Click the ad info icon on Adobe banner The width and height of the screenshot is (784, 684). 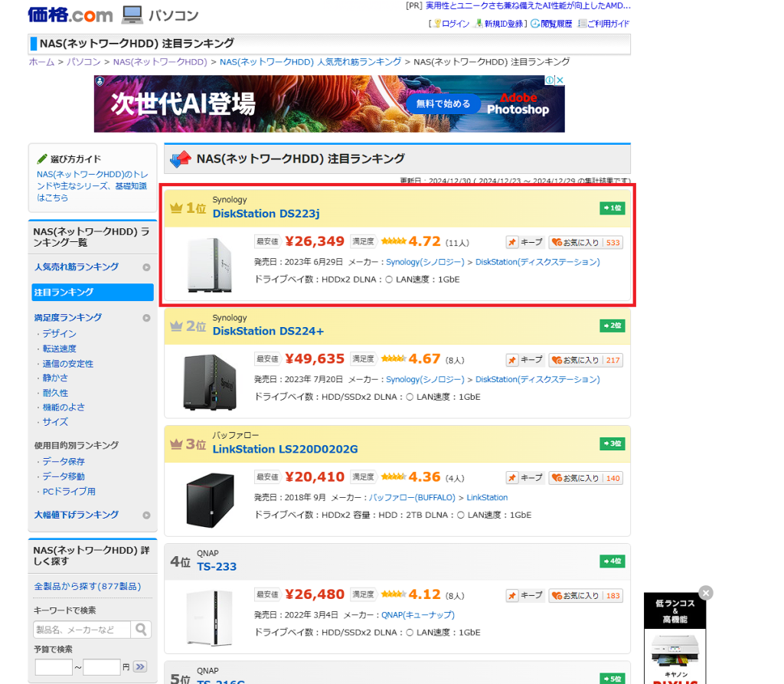pos(549,80)
